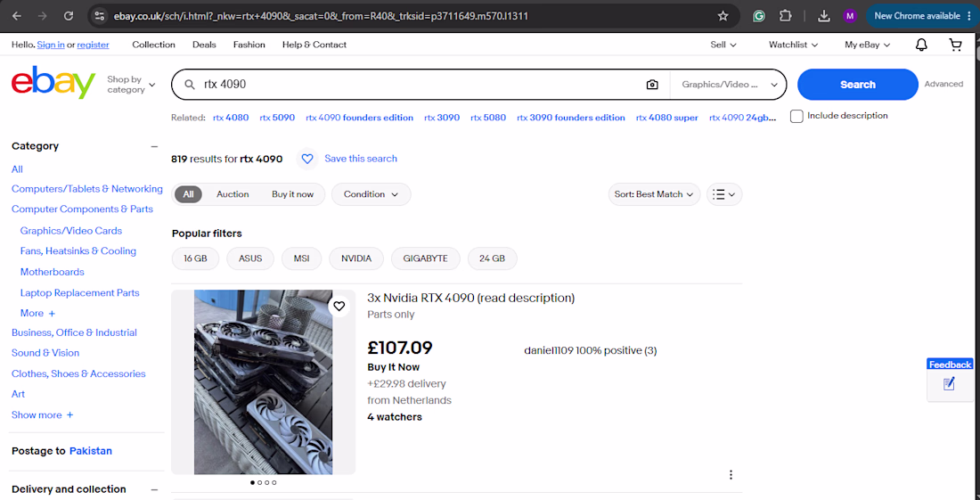Open Motherboards category link

52,272
